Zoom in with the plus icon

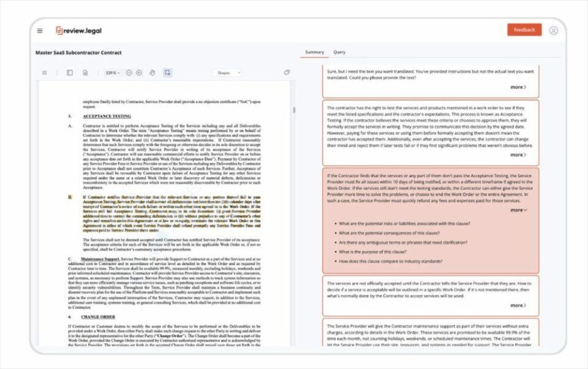tap(139, 72)
